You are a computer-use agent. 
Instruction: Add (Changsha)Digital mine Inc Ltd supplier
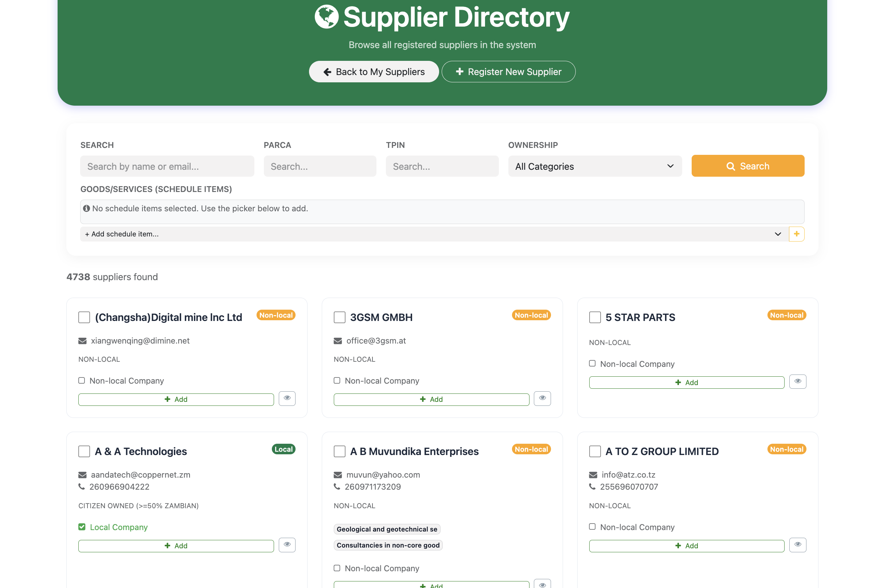click(176, 399)
